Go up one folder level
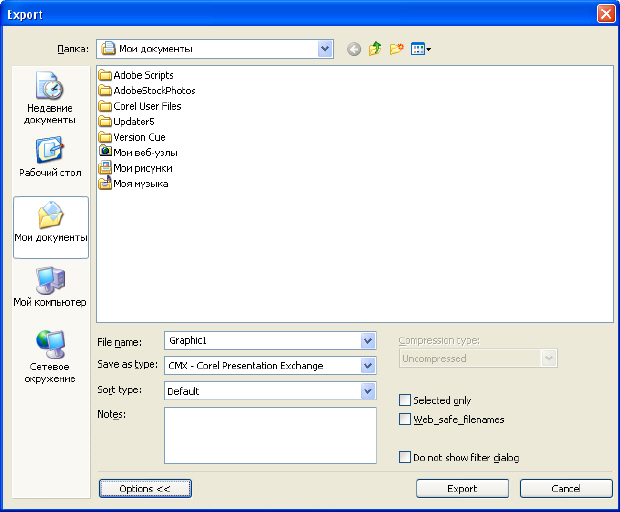 click(x=375, y=49)
